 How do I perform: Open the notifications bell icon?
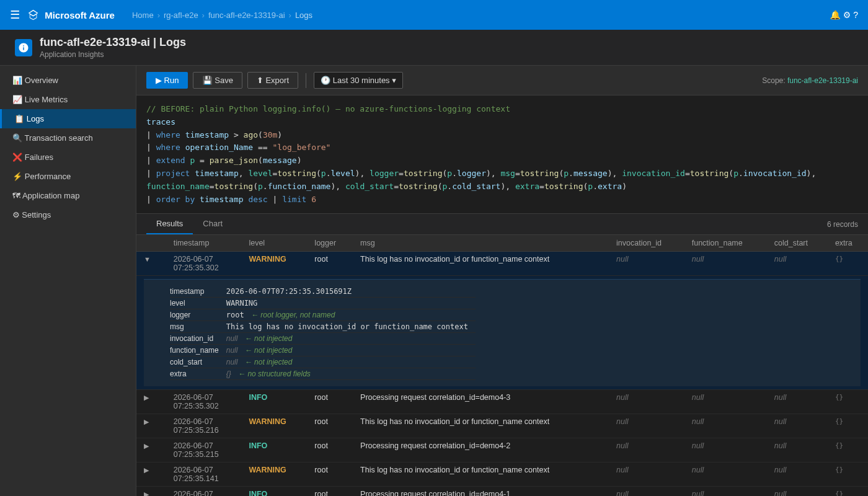click(835, 15)
